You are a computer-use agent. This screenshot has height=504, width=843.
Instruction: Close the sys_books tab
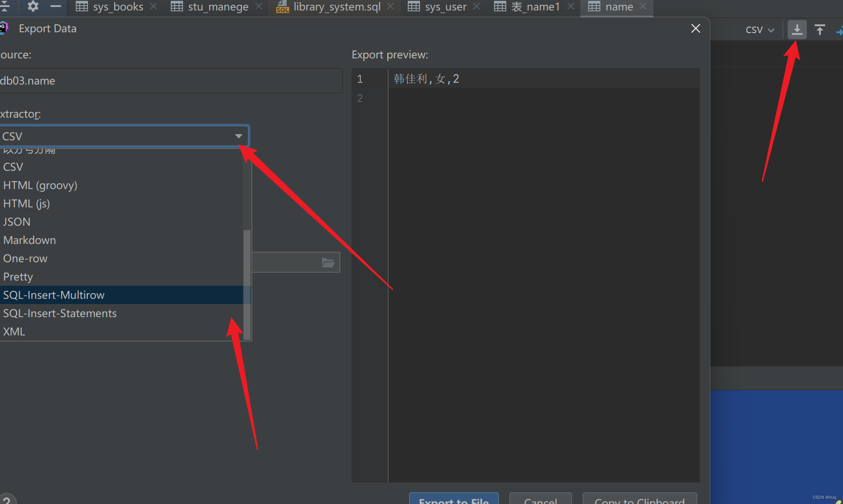(153, 7)
